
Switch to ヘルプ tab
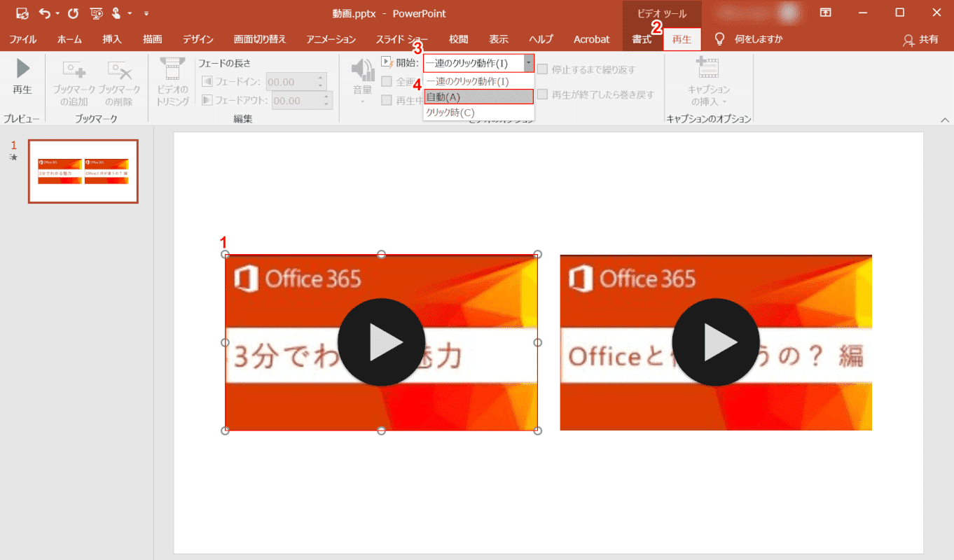541,39
